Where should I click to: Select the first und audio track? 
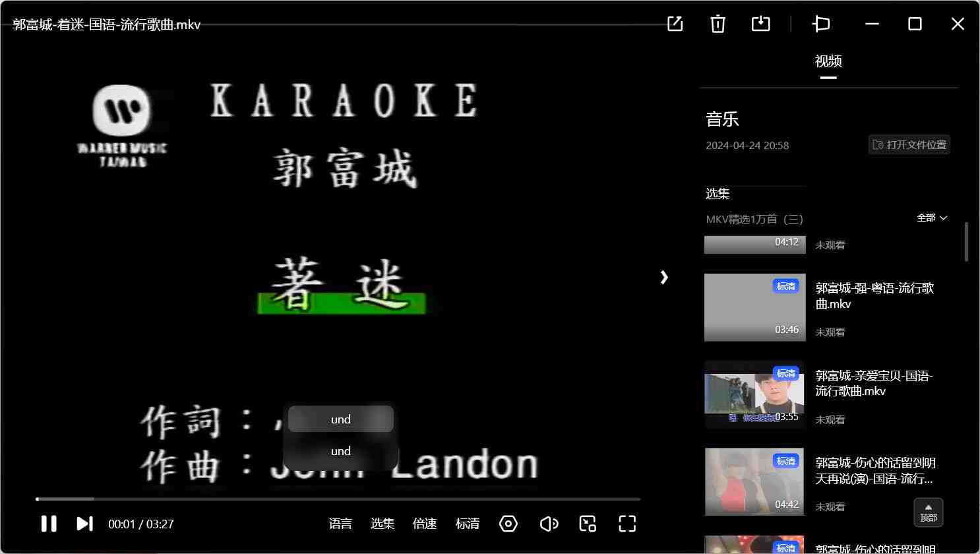(x=341, y=419)
